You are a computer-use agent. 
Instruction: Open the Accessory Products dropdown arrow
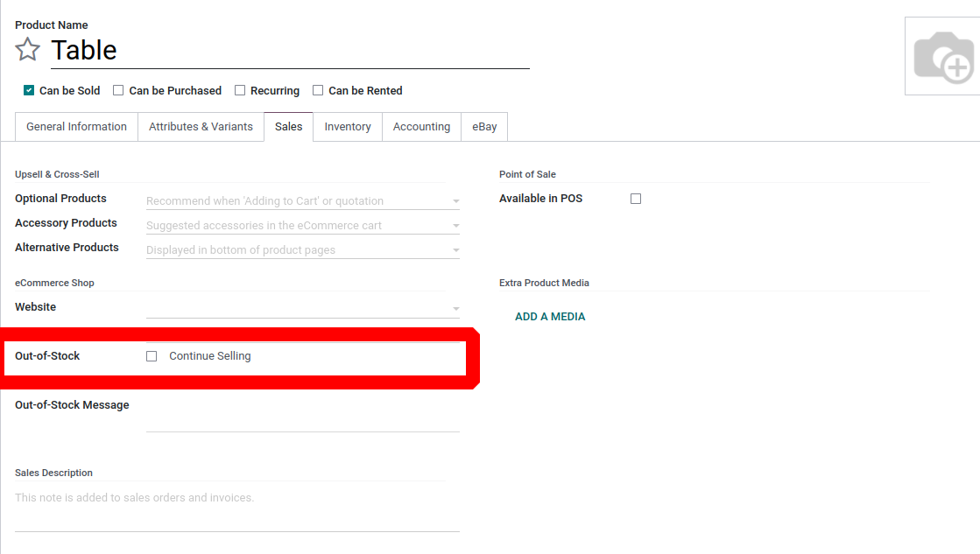pos(455,225)
